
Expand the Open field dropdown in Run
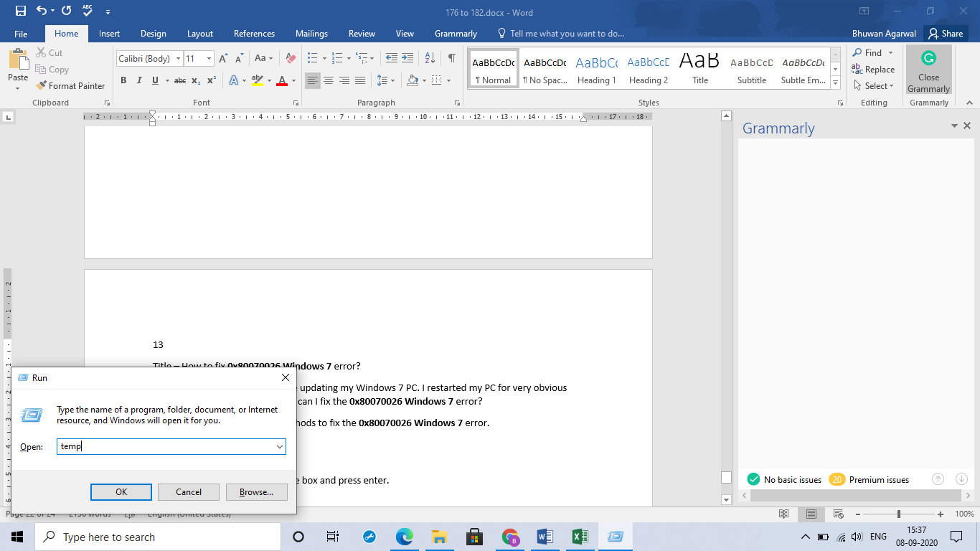coord(279,447)
